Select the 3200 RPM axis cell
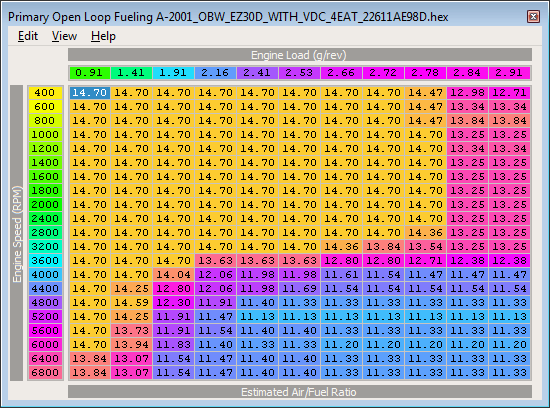550x408 pixels. coord(45,247)
